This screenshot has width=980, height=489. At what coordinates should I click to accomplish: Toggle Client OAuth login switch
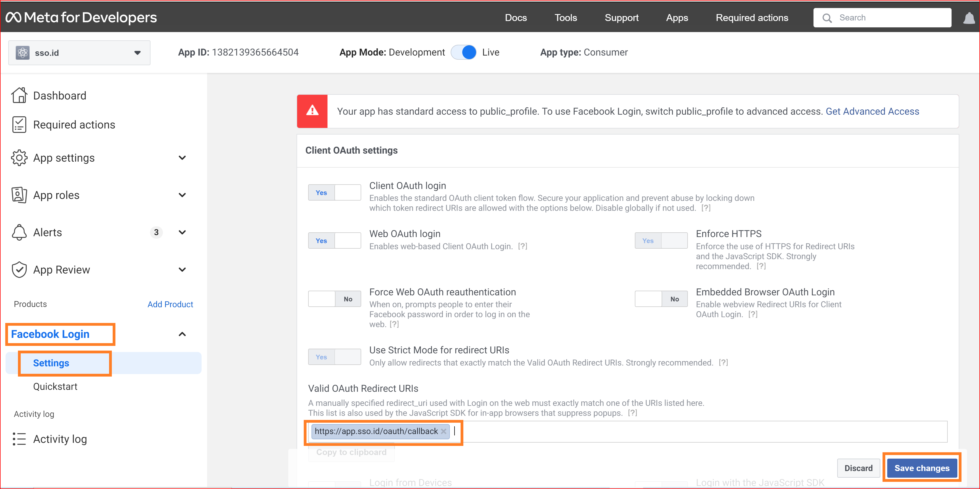334,193
